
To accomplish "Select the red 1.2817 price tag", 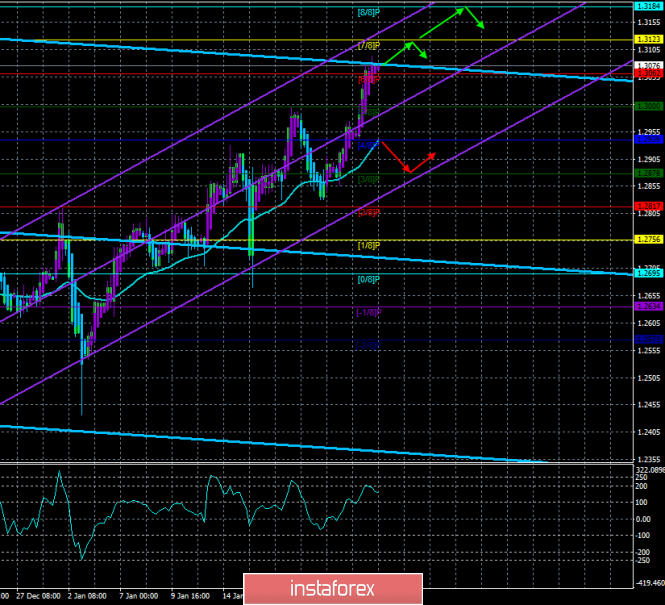I will click(x=647, y=206).
